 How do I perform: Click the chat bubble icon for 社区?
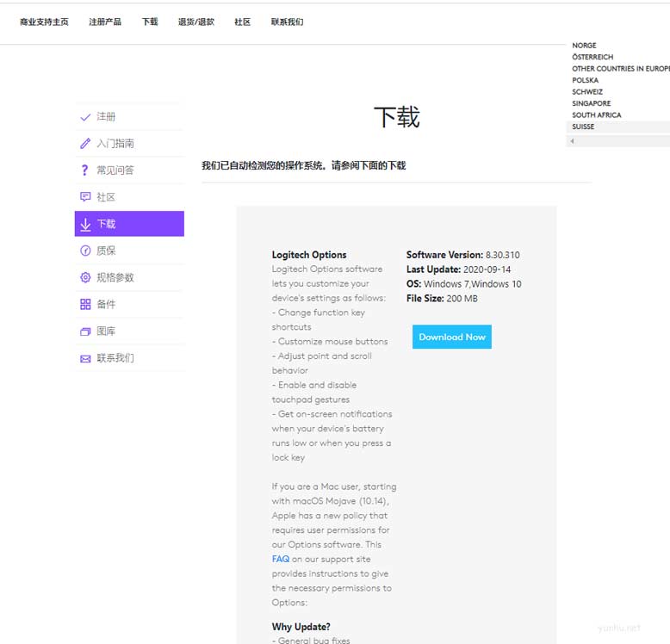click(x=85, y=197)
